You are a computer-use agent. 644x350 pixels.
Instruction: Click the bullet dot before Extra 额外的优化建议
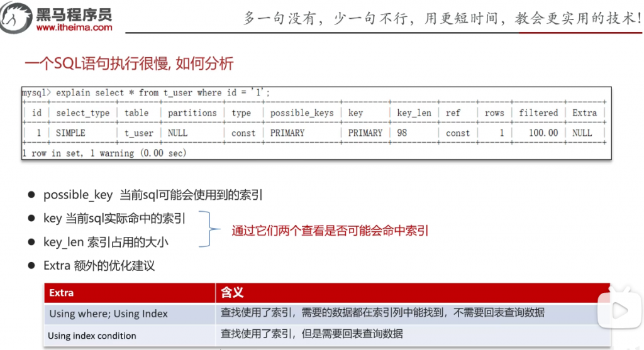tap(30, 266)
